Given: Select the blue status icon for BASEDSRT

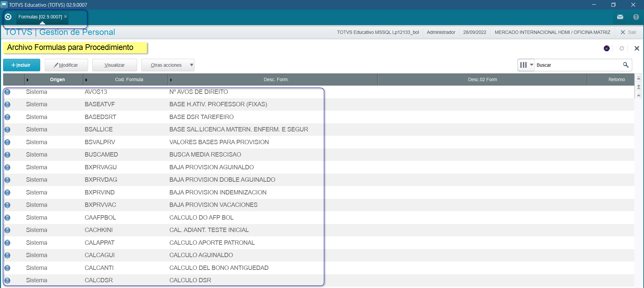Looking at the screenshot, I should (7, 117).
